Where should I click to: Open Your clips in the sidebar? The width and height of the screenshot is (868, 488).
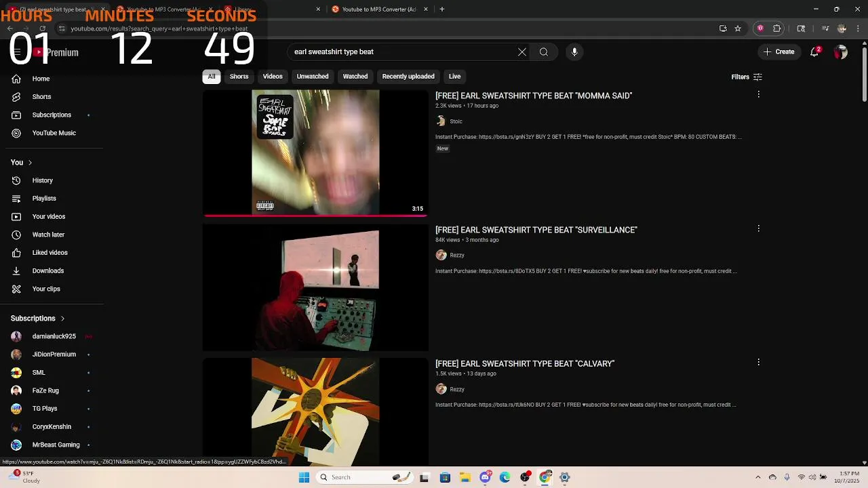click(x=46, y=289)
